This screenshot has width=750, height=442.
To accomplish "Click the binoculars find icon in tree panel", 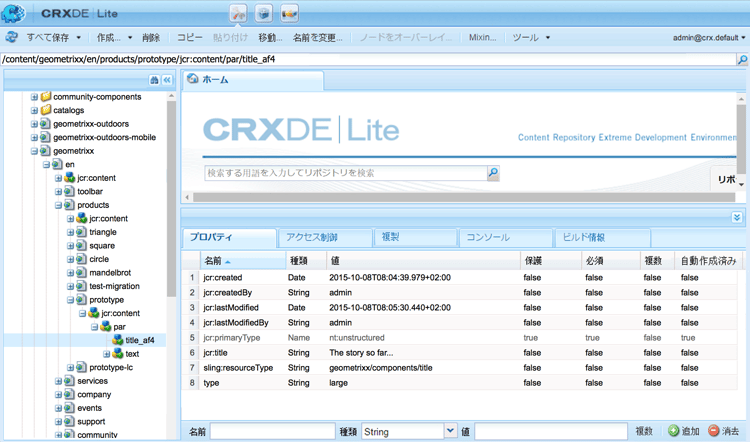I will click(154, 80).
